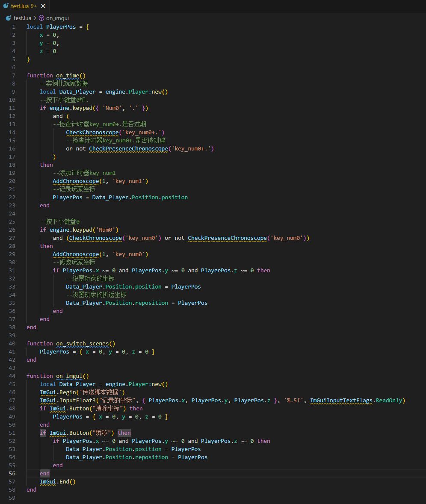The height and width of the screenshot is (504, 426).
Task: Click CheckPresenceChronoscope on line 16
Action: coord(128,148)
